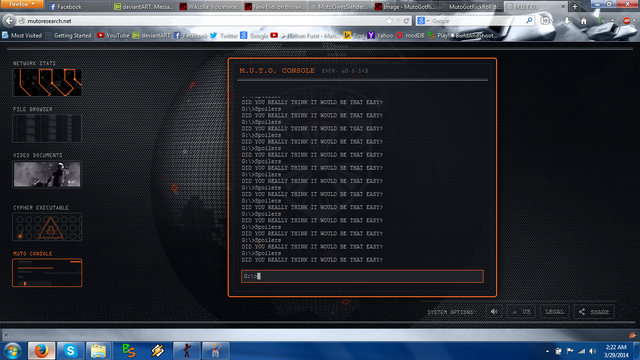Select the MUTO Console panel thumbnail
The width and height of the screenshot is (640, 360).
click(47, 273)
